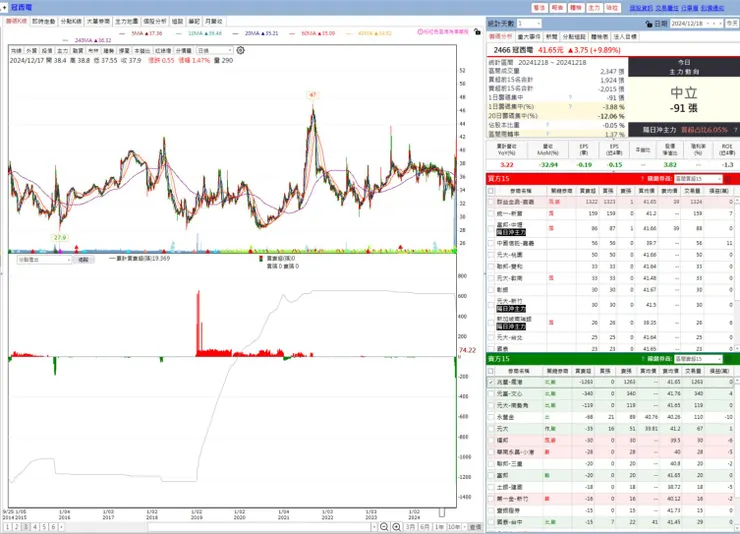Click the timeline handle at chart's right edge
This screenshot has height=534, width=740.
tap(442, 512)
